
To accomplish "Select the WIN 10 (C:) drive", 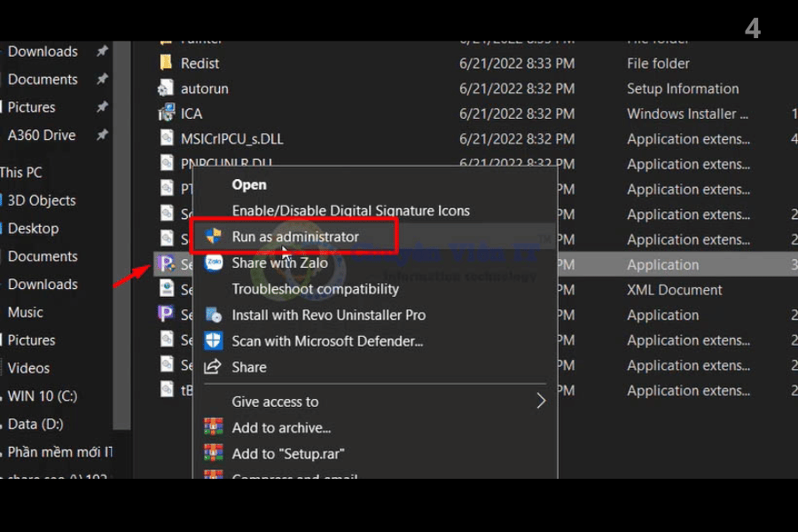I will 43,396.
